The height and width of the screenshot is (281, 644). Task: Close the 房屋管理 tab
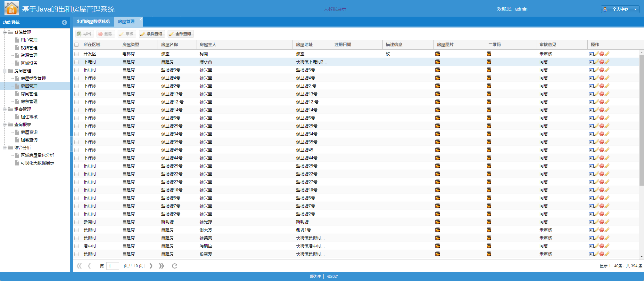140,19
